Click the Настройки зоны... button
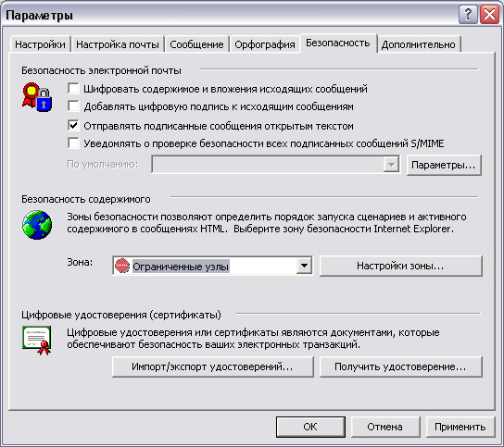 [x=400, y=266]
